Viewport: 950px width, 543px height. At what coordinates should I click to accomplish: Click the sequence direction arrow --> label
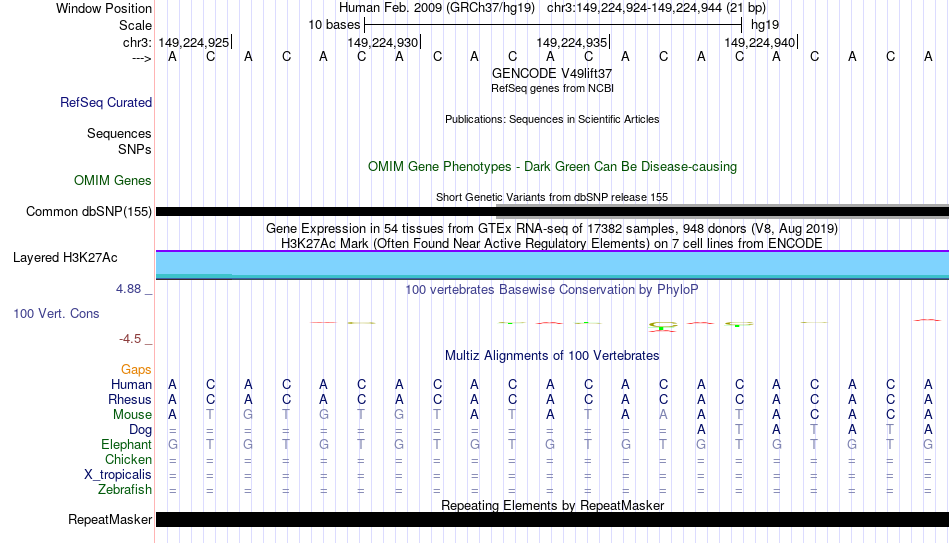click(141, 58)
